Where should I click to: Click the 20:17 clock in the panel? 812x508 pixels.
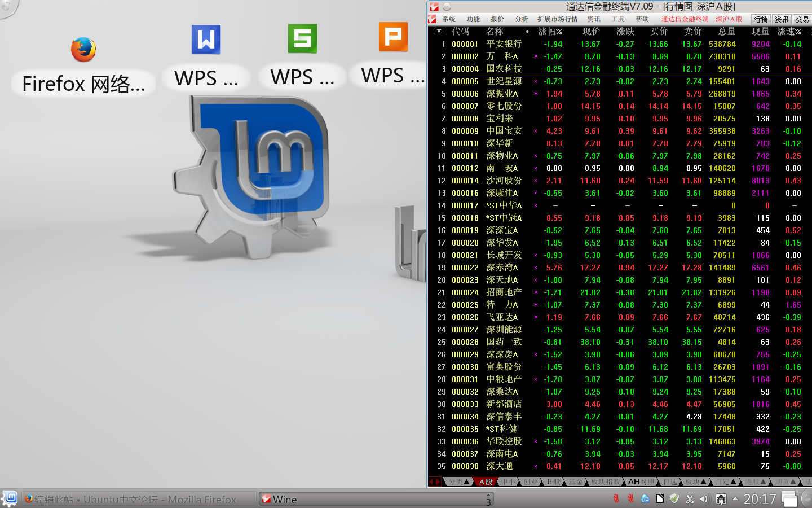(x=760, y=499)
